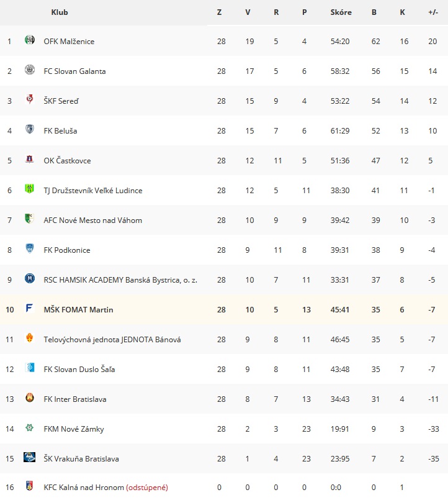Click the Klub column header
Screen dimensions: 448x500
pos(60,12)
